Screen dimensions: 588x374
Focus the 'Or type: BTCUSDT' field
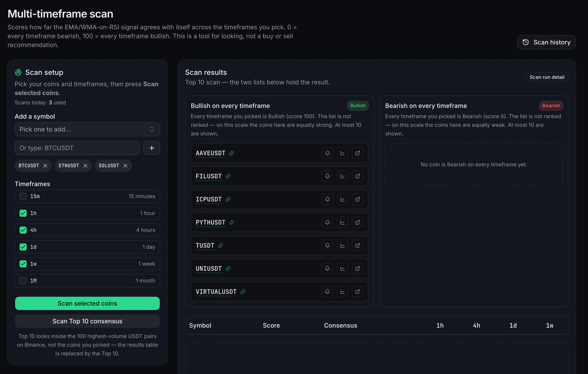coord(77,148)
